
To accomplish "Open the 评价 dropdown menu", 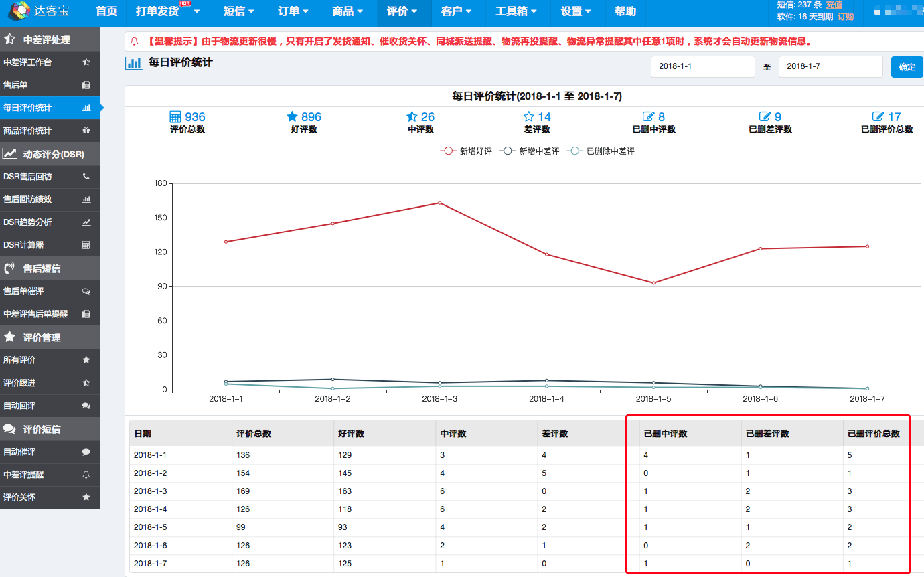I will [x=403, y=11].
